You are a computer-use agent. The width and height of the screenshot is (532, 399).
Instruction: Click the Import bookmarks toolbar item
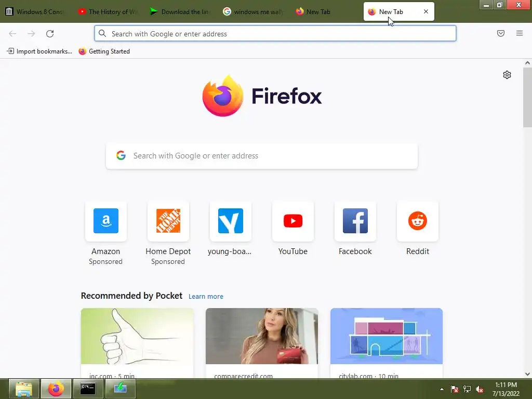[x=39, y=51]
